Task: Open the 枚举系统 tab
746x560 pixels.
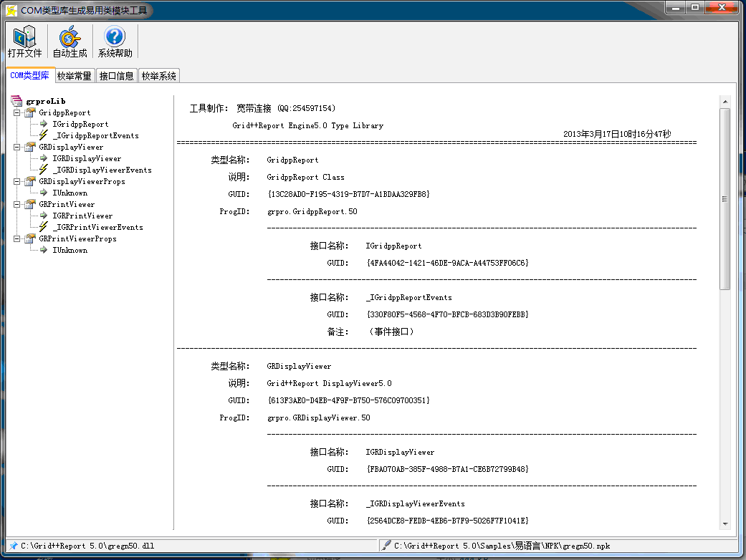Action: point(159,76)
